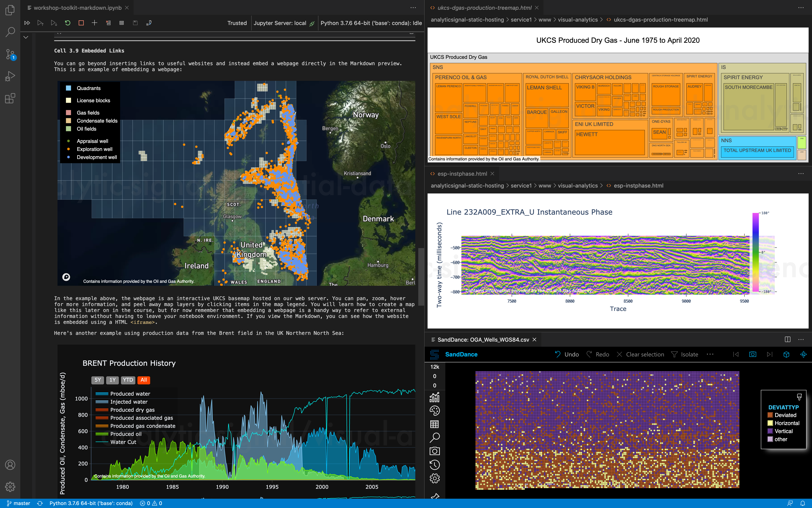Open more actions for treemap editor group
Screen dimensions: 812x508
click(x=801, y=8)
